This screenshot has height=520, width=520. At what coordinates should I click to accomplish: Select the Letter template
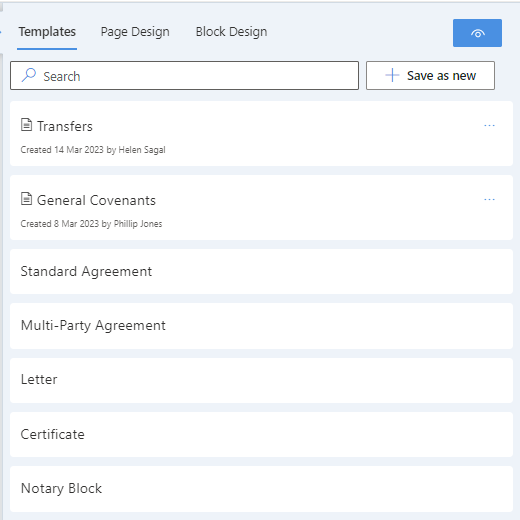coord(261,380)
